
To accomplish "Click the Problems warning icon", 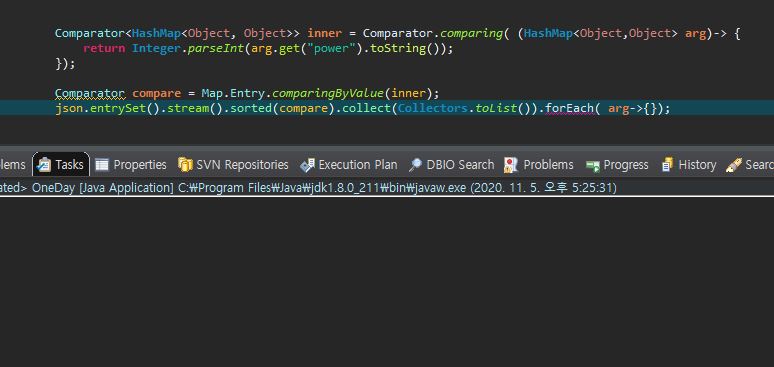I will pyautogui.click(x=511, y=164).
